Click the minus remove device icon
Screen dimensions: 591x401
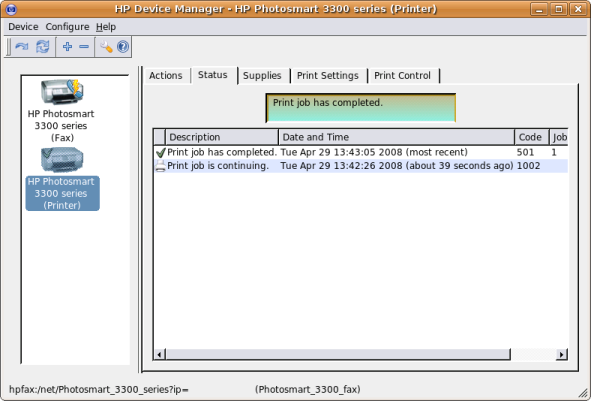point(84,47)
